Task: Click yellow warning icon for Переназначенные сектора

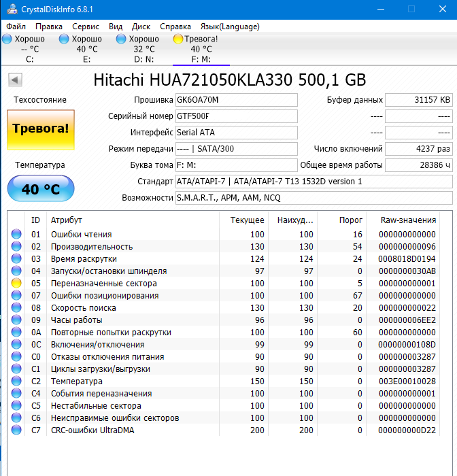Action: [16, 283]
